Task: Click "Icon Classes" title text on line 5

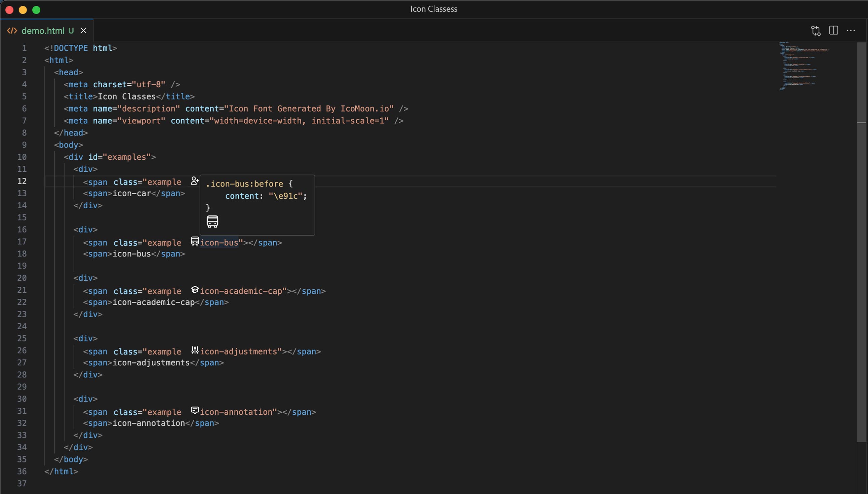Action: [x=127, y=97]
